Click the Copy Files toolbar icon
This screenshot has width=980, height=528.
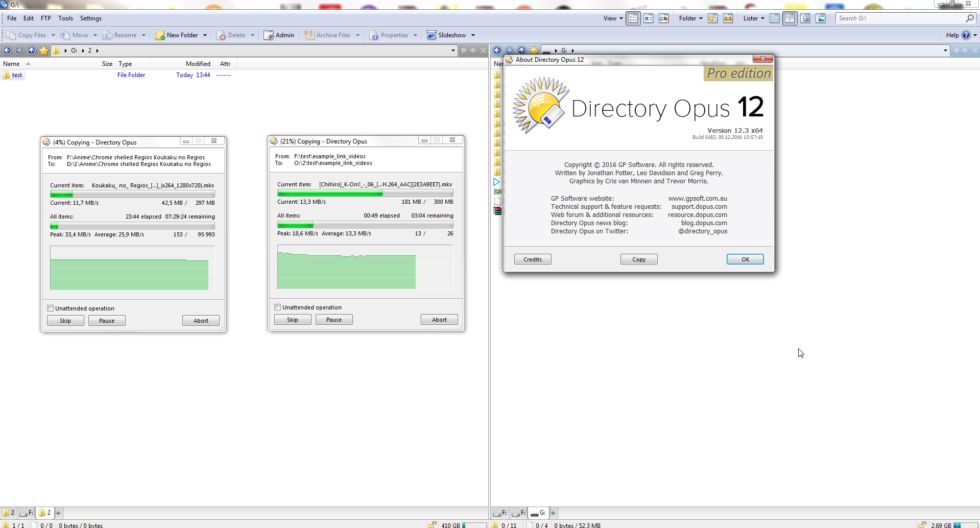pyautogui.click(x=11, y=35)
